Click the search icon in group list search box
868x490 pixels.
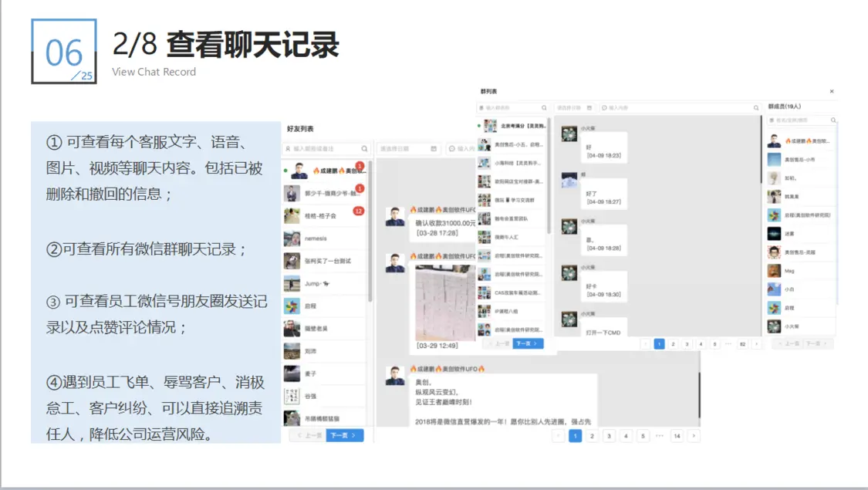544,108
